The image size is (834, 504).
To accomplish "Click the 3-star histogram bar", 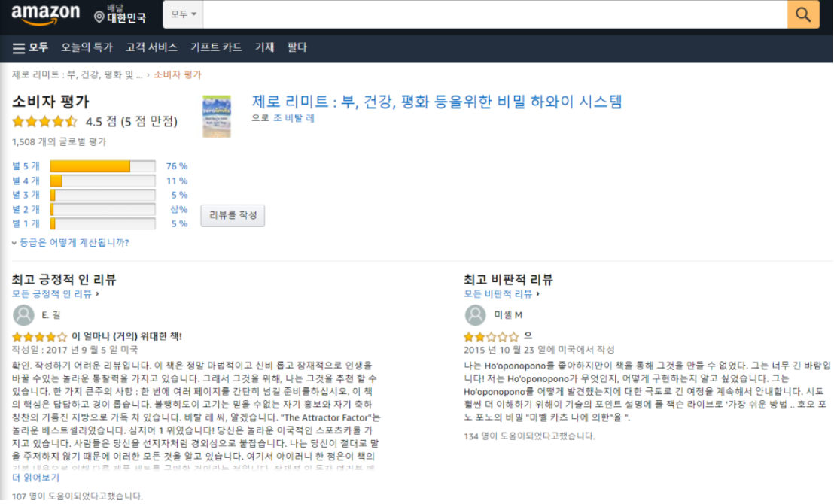I will click(102, 195).
